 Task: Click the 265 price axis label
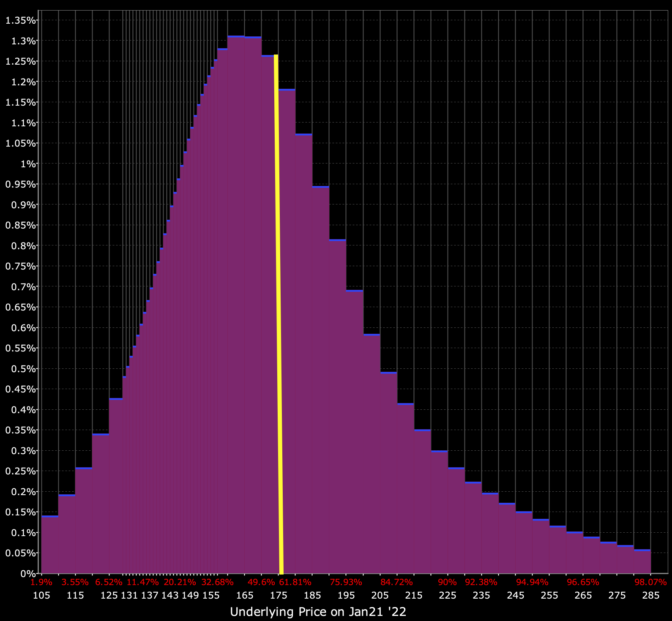(x=583, y=595)
